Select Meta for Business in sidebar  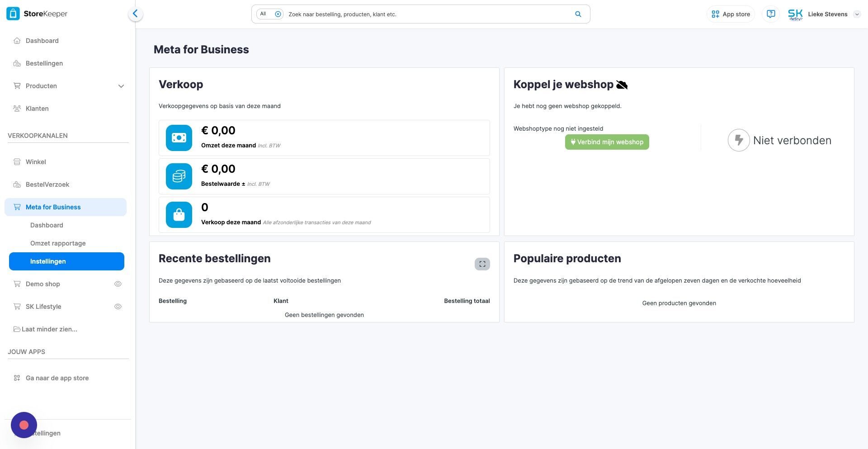[x=66, y=207]
